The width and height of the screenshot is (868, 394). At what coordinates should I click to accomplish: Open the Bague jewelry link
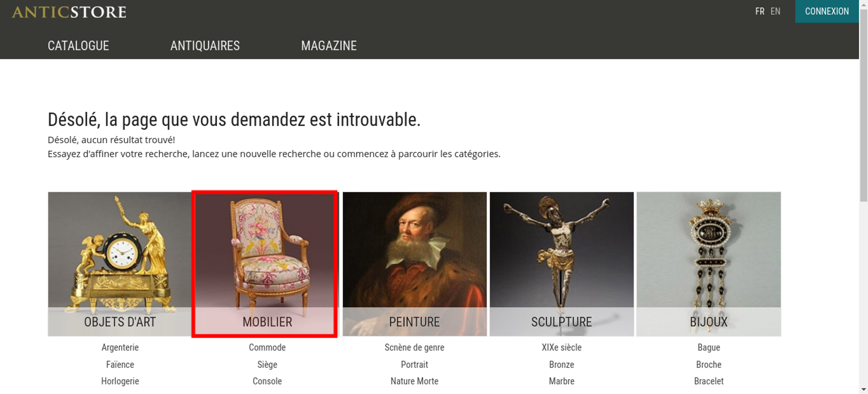pos(709,348)
